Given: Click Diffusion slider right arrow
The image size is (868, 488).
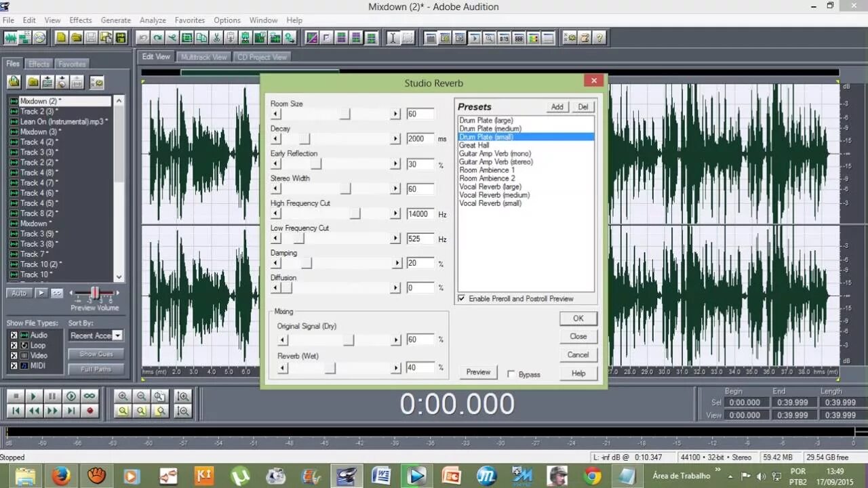Looking at the screenshot, I should [x=395, y=288].
